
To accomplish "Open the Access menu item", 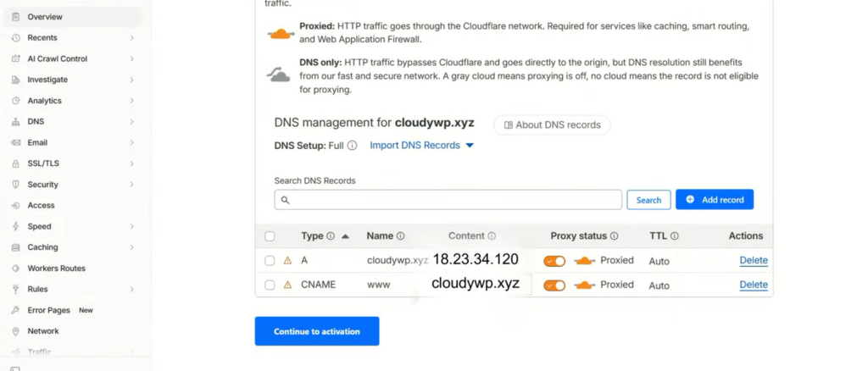I will pyautogui.click(x=73, y=205).
